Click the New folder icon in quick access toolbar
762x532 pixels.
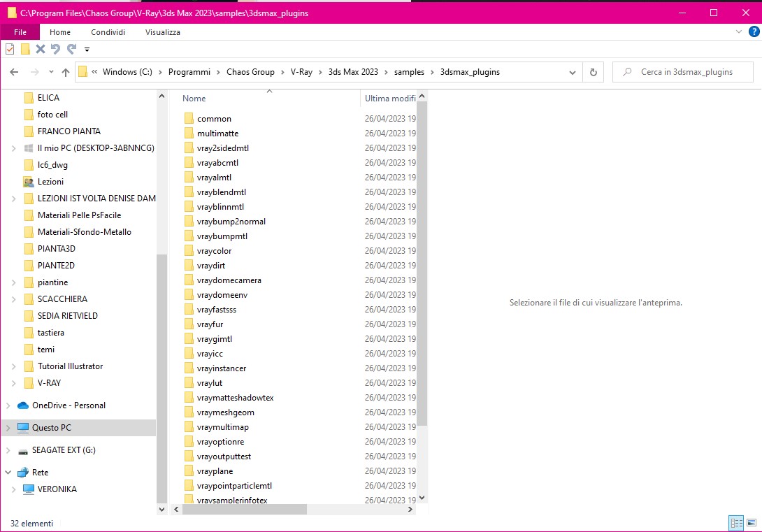click(25, 48)
